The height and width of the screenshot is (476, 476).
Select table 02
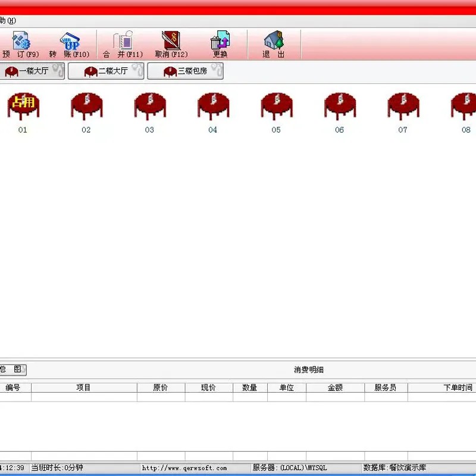point(86,113)
